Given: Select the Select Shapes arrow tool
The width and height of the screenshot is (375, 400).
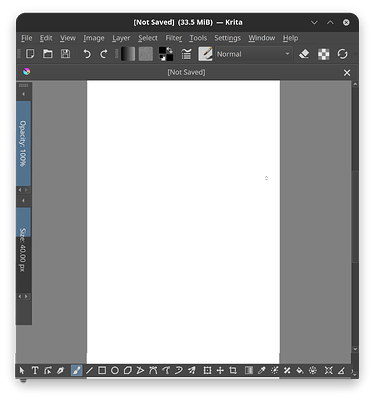Looking at the screenshot, I should [x=22, y=370].
